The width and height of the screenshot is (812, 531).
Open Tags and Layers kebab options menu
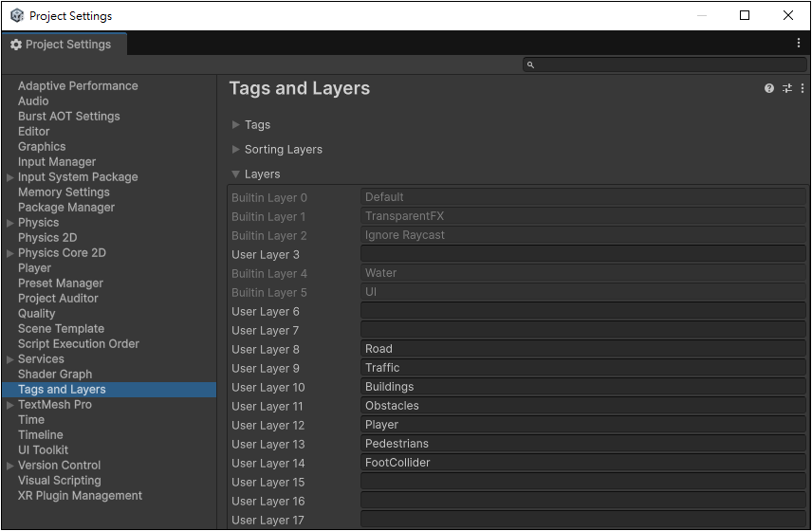pyautogui.click(x=803, y=88)
